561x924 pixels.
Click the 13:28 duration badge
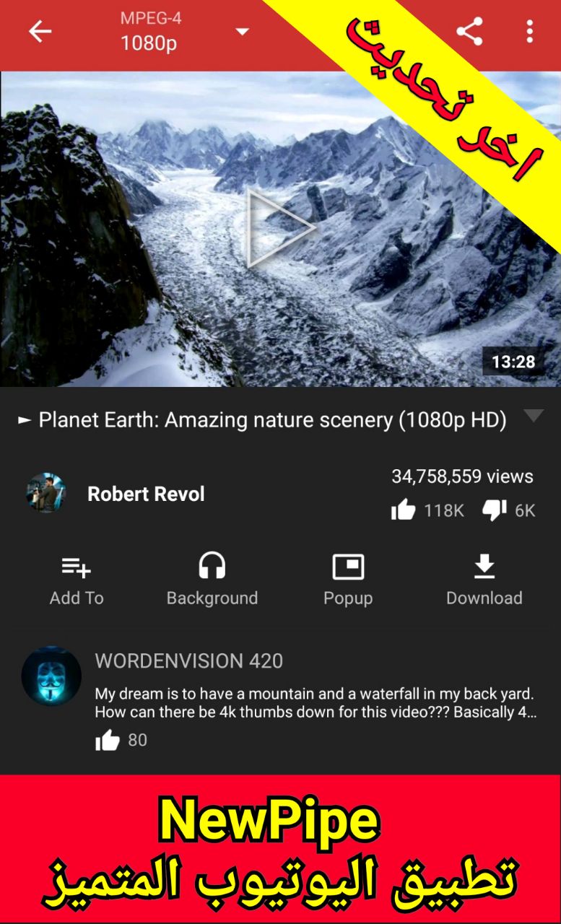[513, 362]
